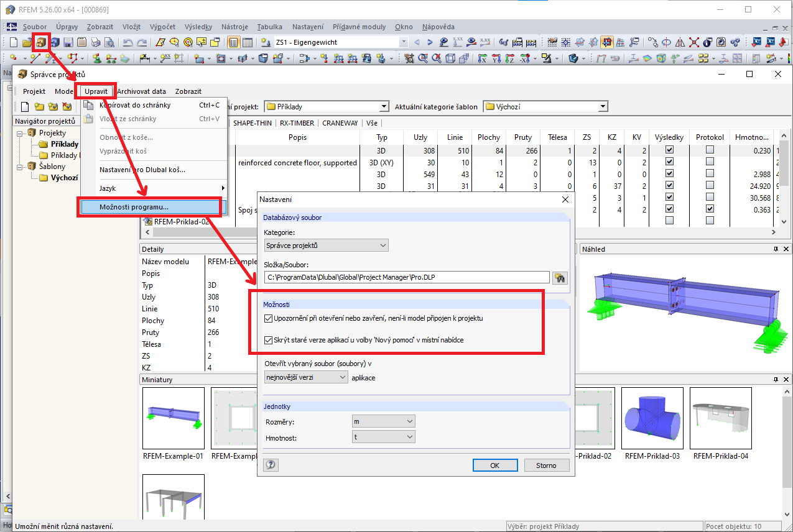Collapse the Šablony tree node
This screenshot has width=793, height=532.
coord(21,167)
